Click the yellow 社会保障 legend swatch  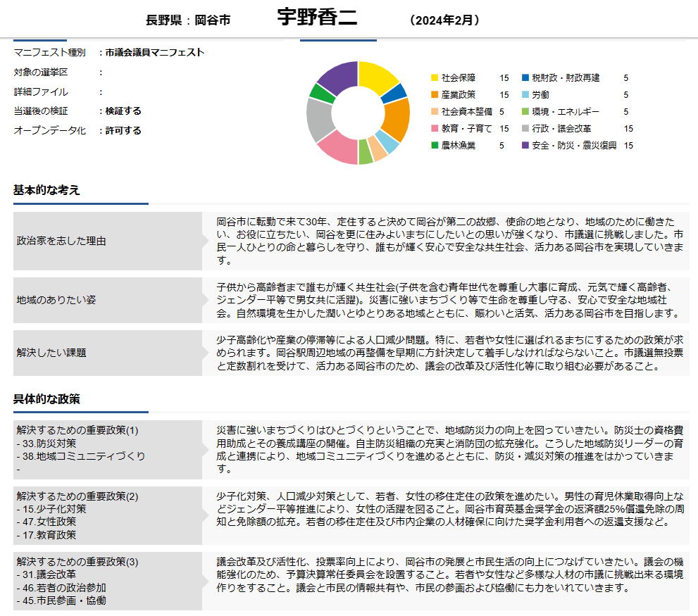[x=435, y=78]
